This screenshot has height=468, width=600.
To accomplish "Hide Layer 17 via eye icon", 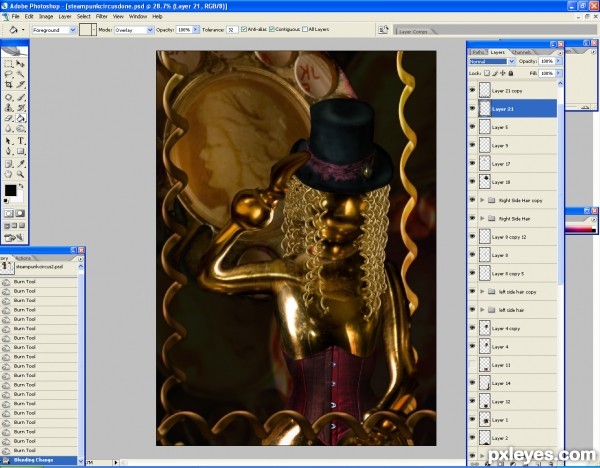I will (473, 163).
